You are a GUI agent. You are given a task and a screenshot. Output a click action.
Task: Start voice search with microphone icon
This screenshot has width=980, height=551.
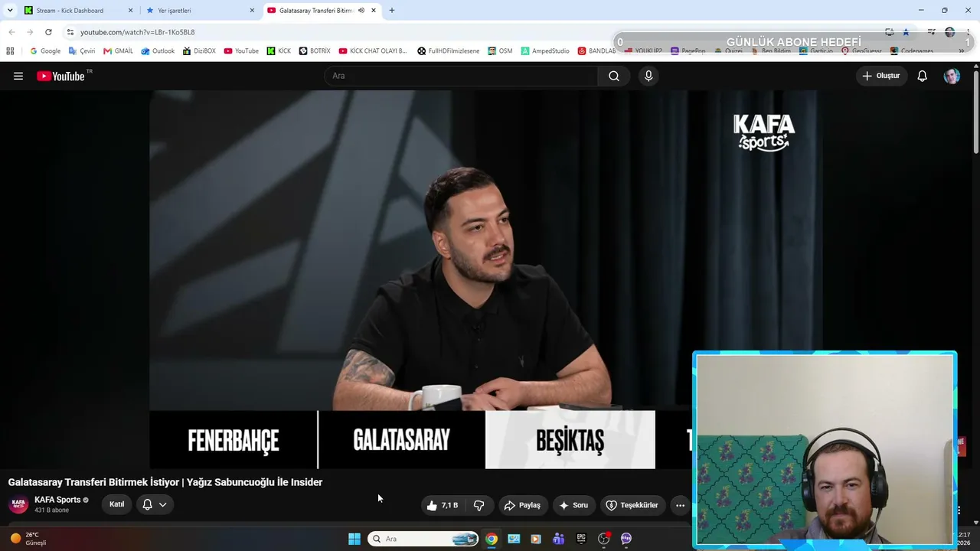648,76
